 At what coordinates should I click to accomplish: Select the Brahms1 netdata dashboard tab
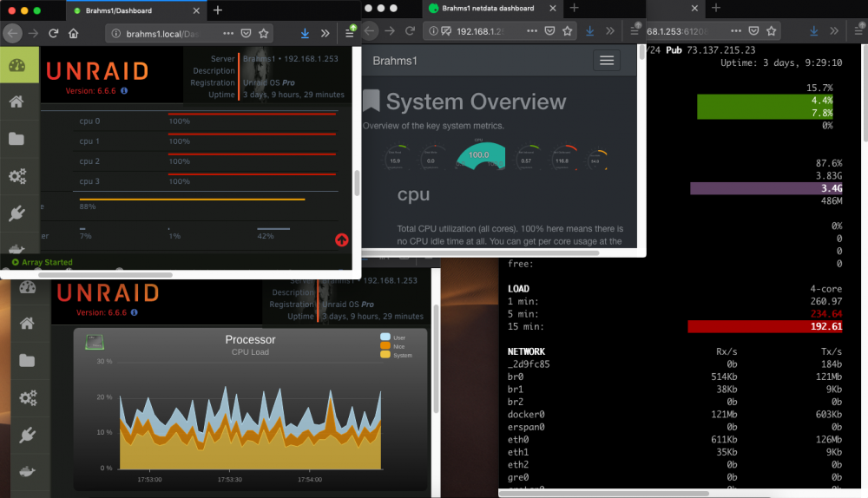pos(492,9)
